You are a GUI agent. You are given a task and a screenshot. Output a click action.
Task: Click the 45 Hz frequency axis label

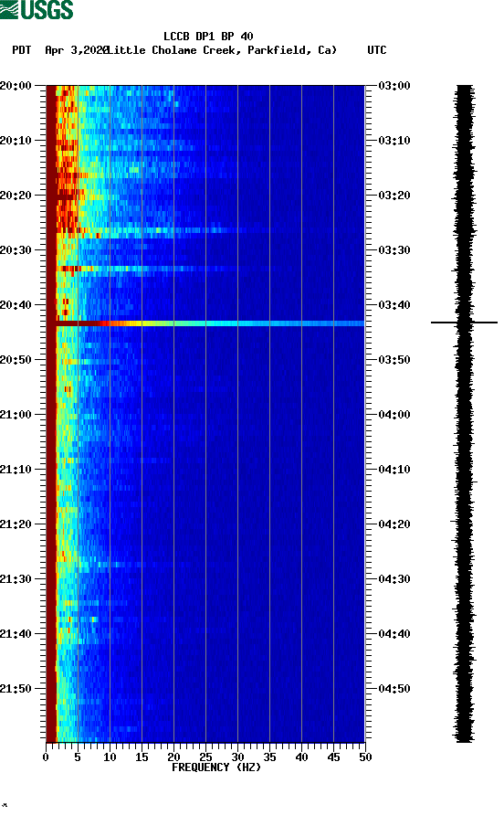[333, 757]
